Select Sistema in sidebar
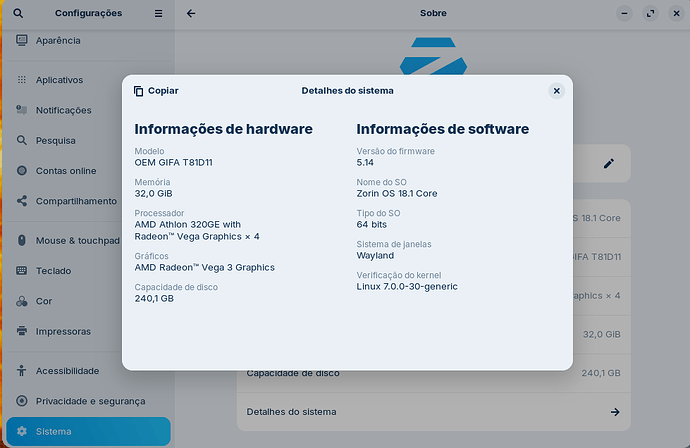This screenshot has height=448, width=690. click(x=88, y=431)
